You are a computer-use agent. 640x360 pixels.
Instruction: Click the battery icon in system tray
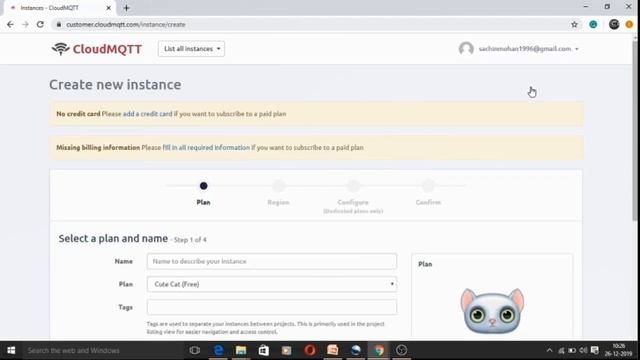[x=572, y=350]
